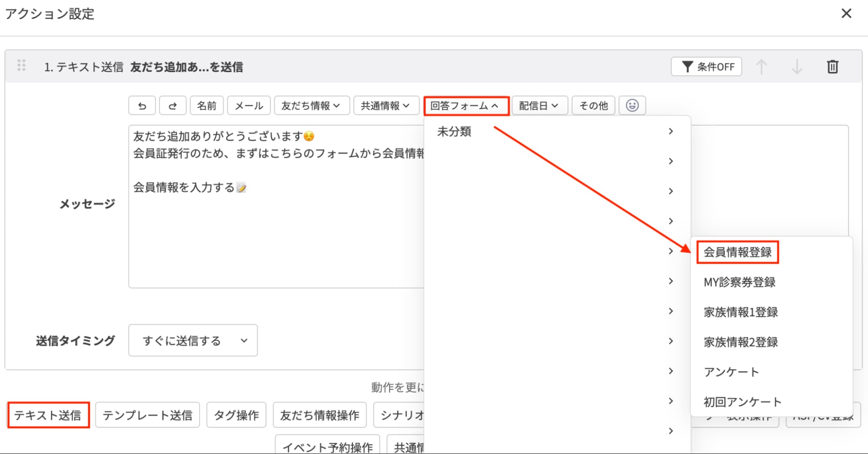Move the text action down with arrow icon
868x454 pixels.
pyautogui.click(x=797, y=67)
